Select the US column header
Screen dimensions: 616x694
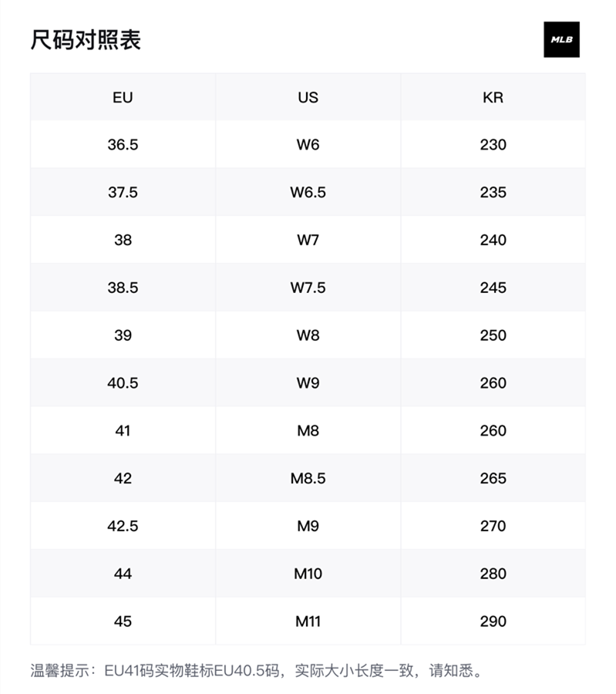click(x=308, y=97)
